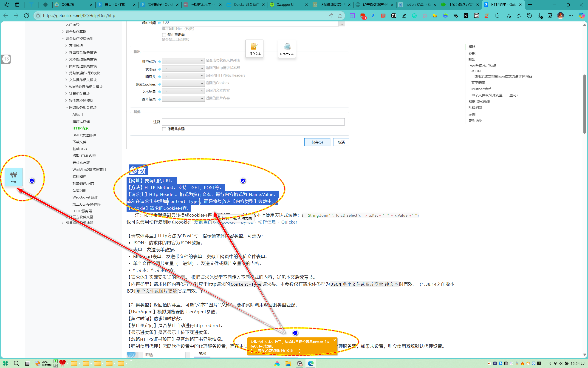Open the 图片结果 output dropdown

pos(183,99)
